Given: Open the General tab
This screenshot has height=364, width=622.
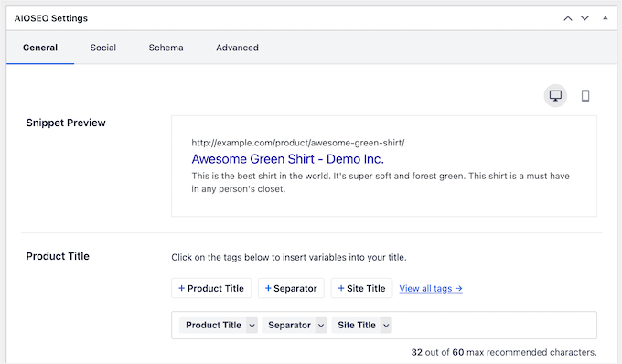Looking at the screenshot, I should point(40,48).
